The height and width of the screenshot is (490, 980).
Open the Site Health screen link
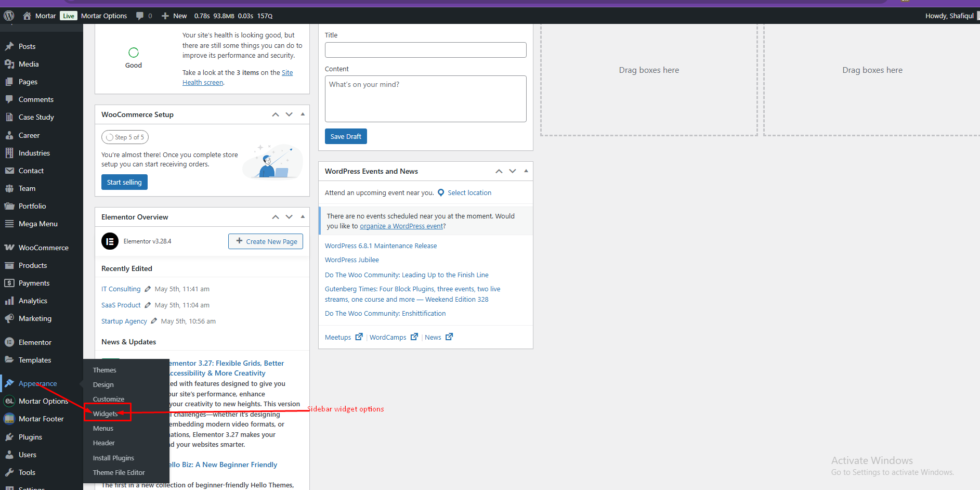point(238,78)
